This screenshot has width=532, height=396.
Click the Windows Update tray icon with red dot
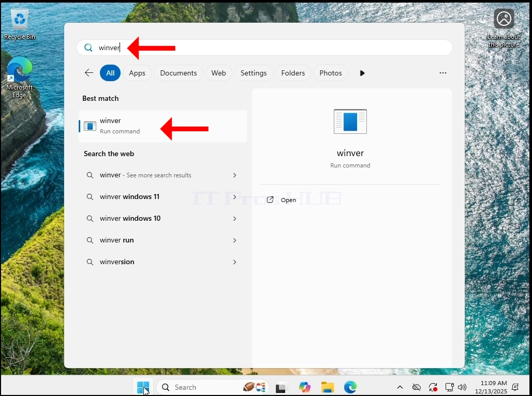click(x=433, y=387)
